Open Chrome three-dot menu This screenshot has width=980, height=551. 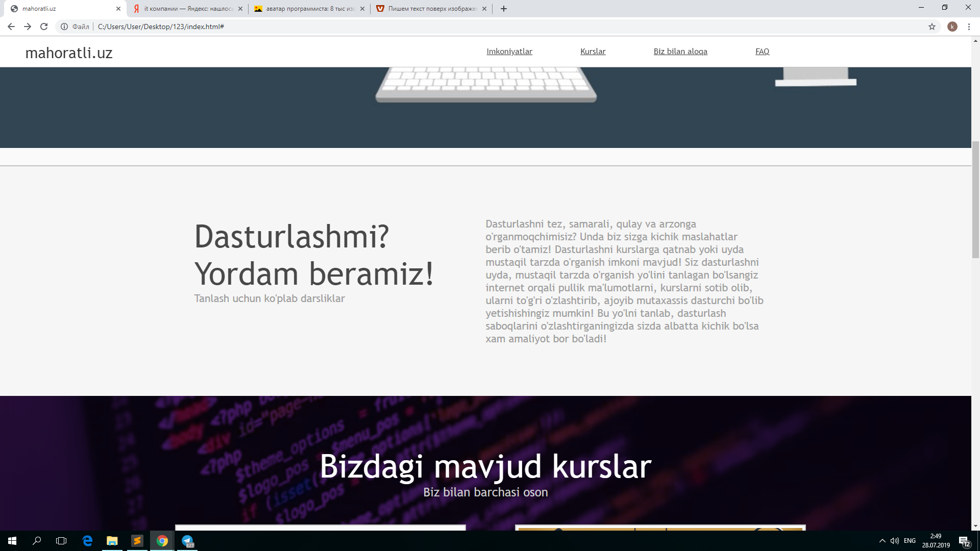[969, 27]
